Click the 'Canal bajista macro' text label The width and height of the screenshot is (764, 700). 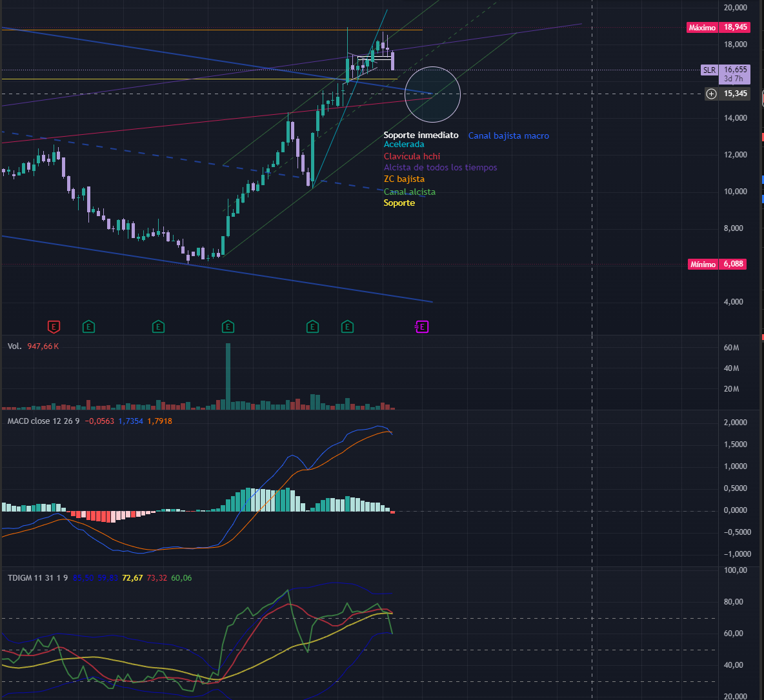pyautogui.click(x=508, y=136)
